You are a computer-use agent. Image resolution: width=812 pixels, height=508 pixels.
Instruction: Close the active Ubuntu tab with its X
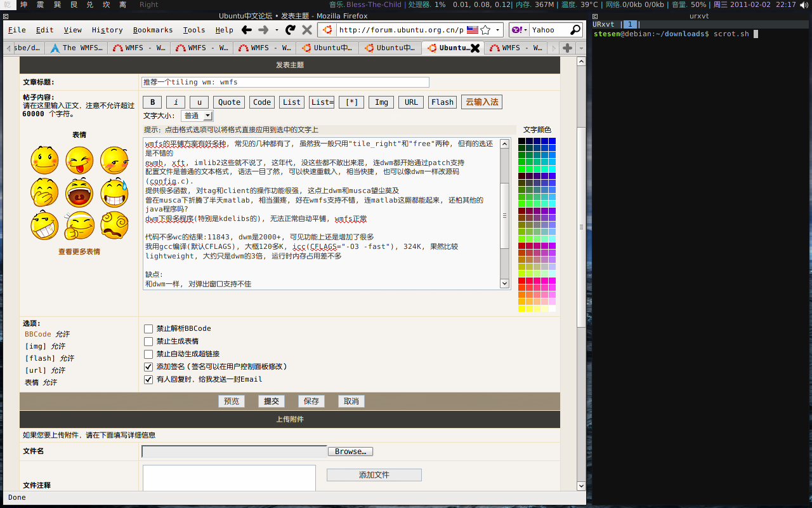pyautogui.click(x=475, y=48)
